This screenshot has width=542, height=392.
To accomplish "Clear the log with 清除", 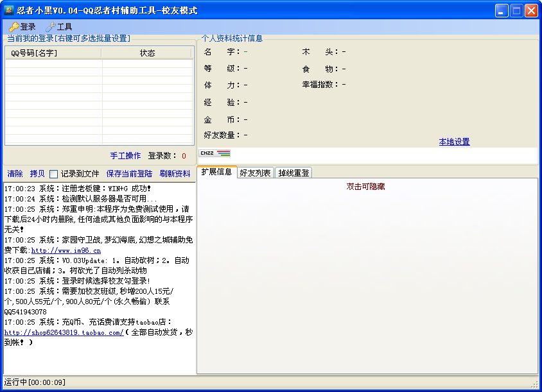I will pyautogui.click(x=15, y=174).
